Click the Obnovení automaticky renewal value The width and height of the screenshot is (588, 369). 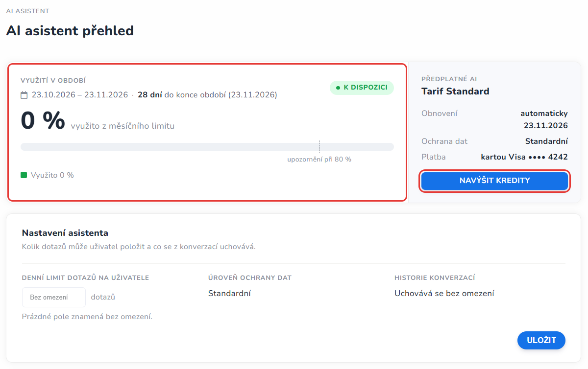point(544,119)
